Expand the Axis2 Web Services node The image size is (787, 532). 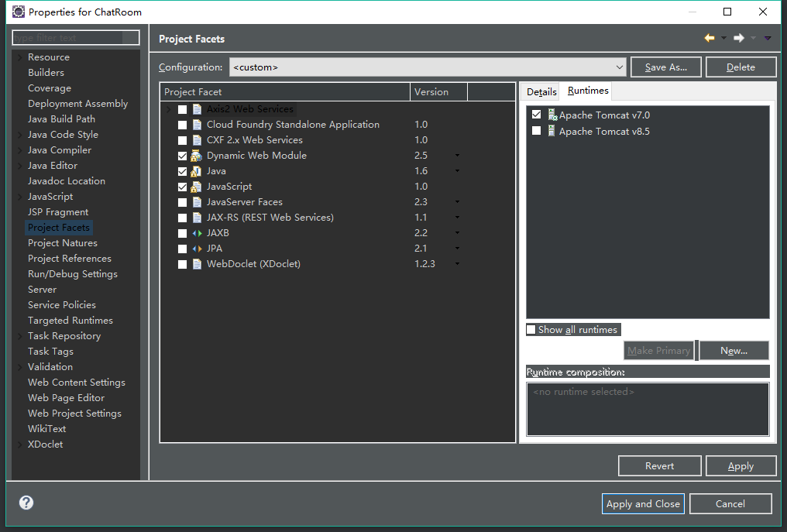[169, 109]
